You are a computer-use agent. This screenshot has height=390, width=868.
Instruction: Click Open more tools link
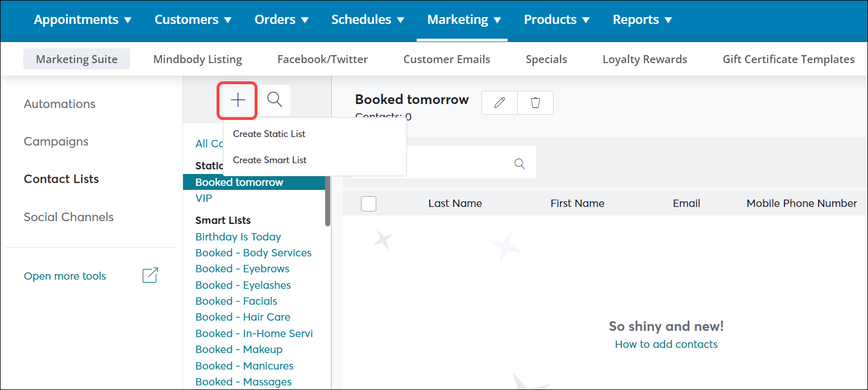click(x=65, y=276)
